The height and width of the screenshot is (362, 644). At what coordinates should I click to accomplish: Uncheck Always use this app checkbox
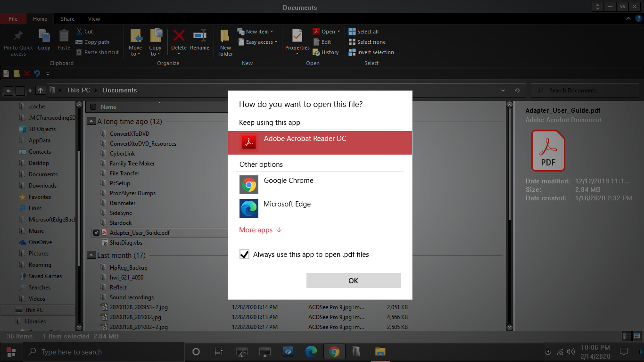coord(244,255)
